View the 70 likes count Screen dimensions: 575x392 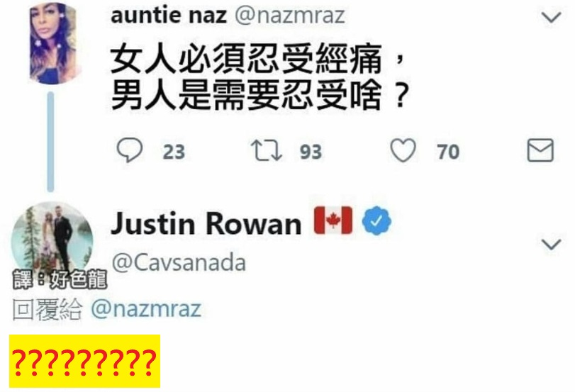448,152
